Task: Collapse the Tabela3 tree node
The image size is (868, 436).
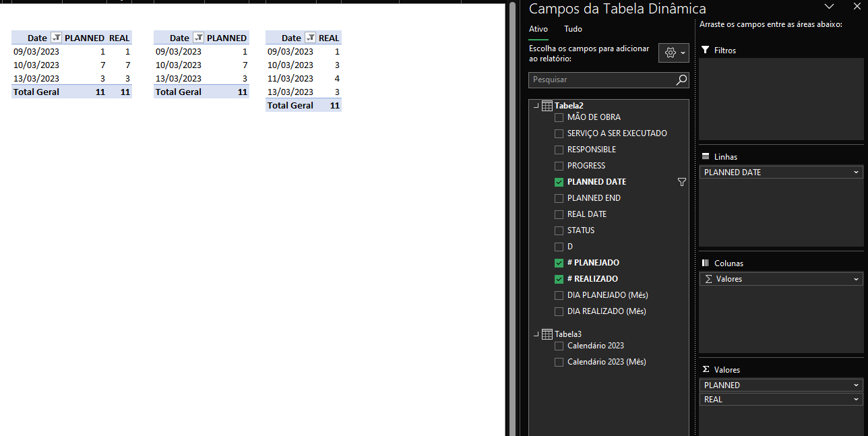Action: click(x=536, y=334)
